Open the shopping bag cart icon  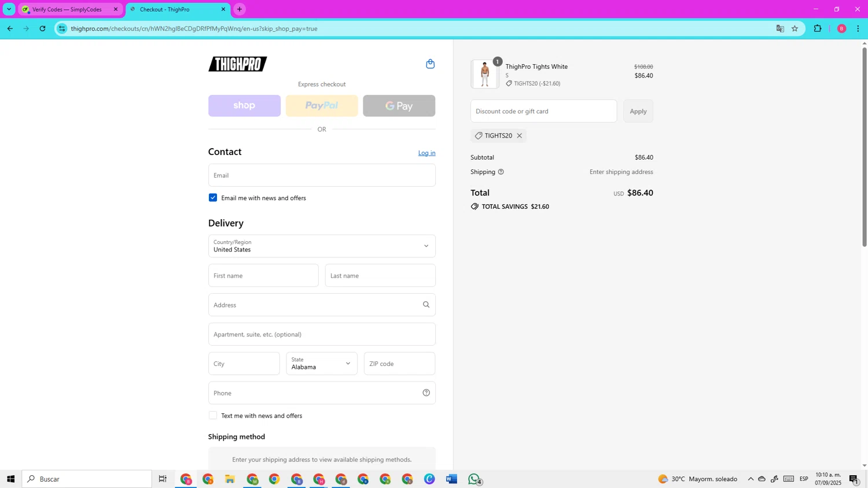pyautogui.click(x=430, y=64)
